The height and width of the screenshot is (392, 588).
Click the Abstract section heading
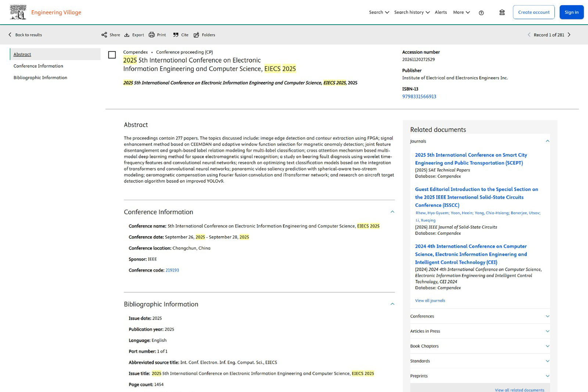click(x=136, y=125)
